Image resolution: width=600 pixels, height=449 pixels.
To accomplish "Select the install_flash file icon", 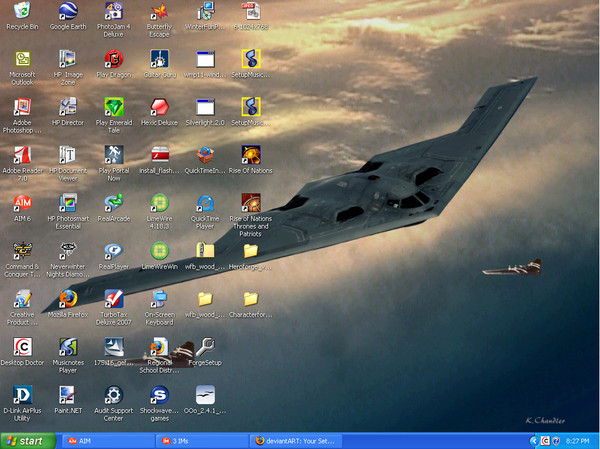I will [160, 155].
